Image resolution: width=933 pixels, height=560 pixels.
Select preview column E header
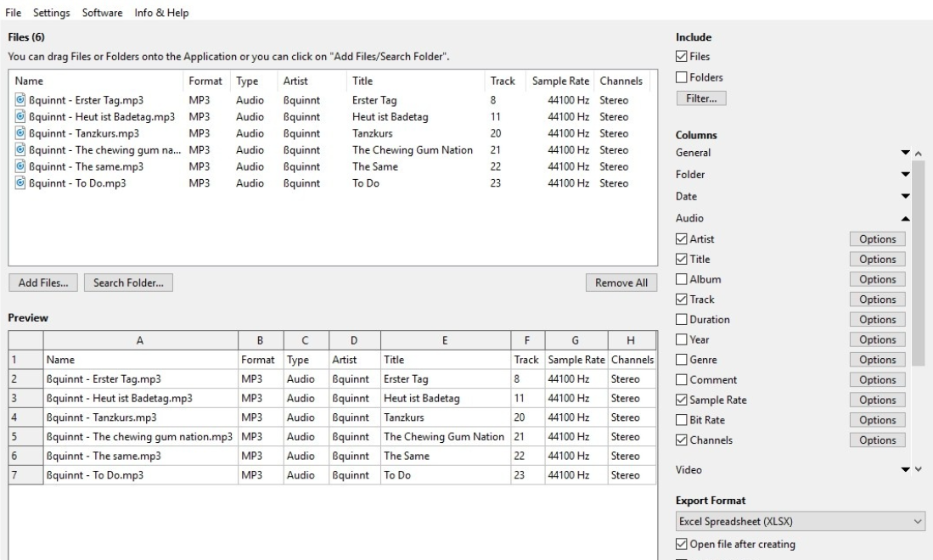click(x=445, y=340)
